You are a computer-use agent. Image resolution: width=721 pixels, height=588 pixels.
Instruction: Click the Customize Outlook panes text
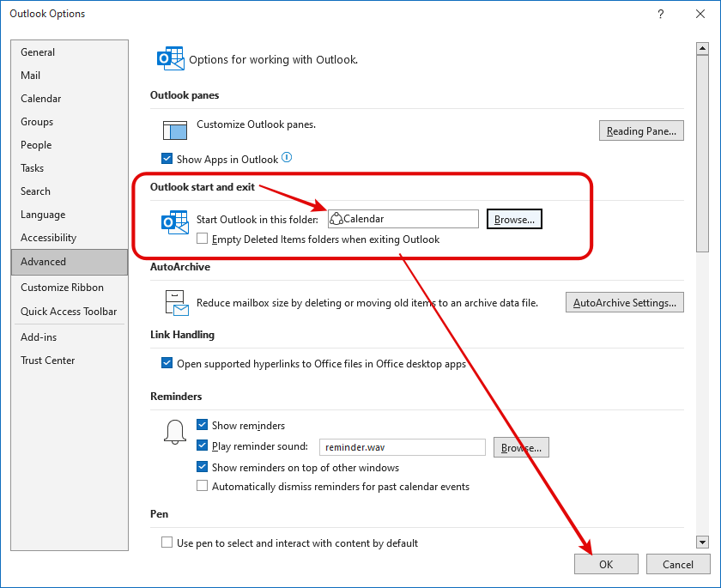pos(256,124)
